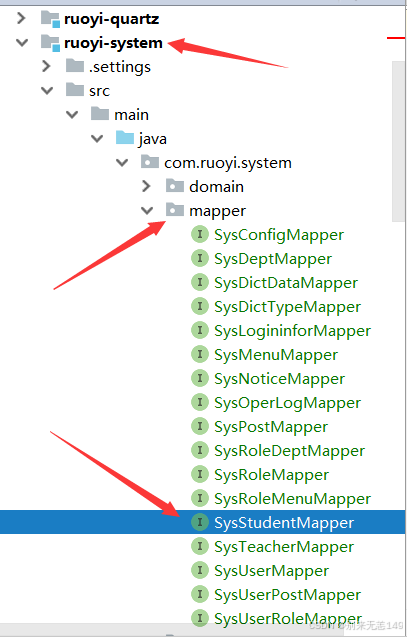The image size is (407, 637).
Task: Click the SysDictDataMapper interface icon
Action: 200,282
